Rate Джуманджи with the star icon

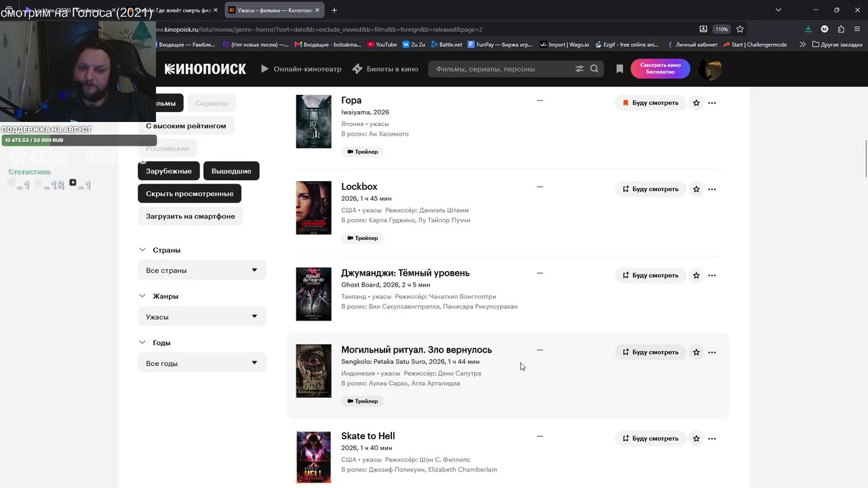[x=696, y=275]
